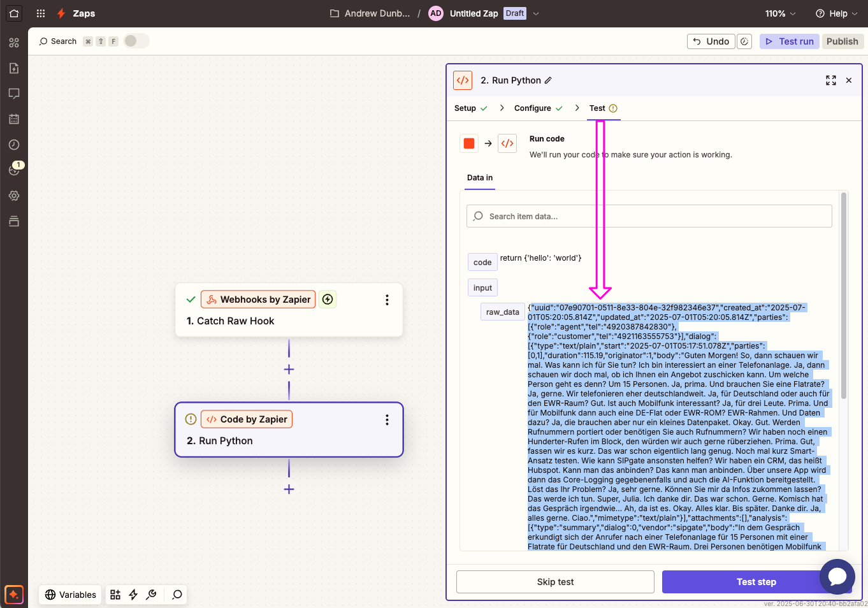Open the versions stack icon in sidebar
Screen dimensions: 868x608
tap(14, 221)
